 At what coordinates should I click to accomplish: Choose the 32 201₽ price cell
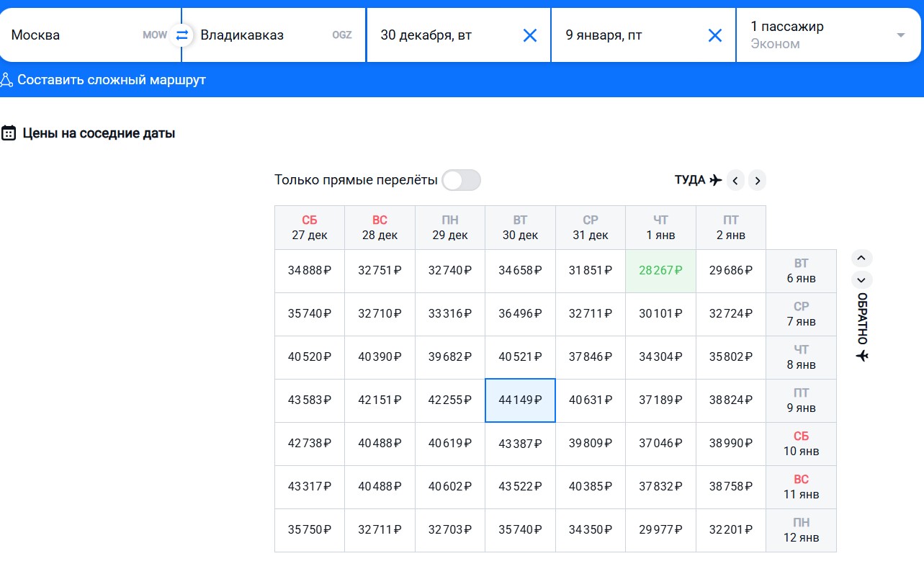coord(730,530)
